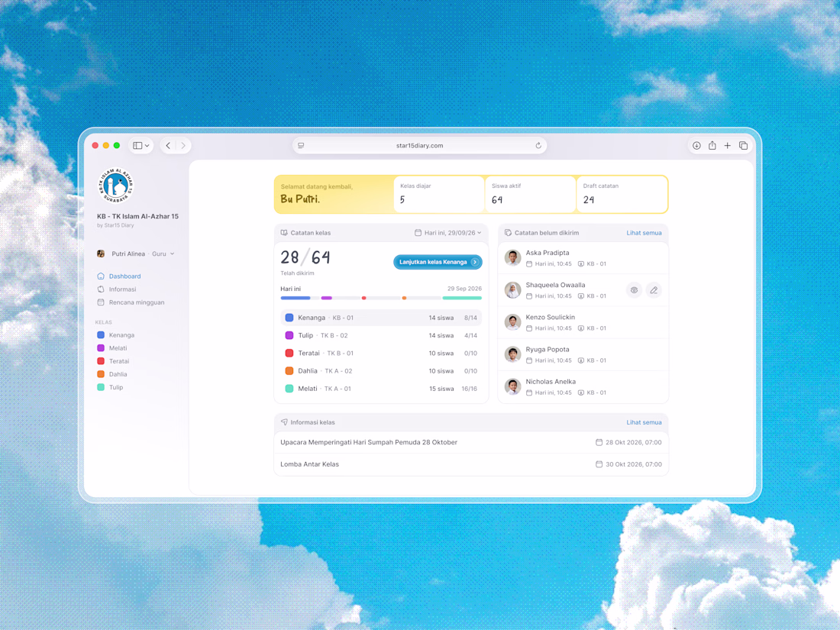Select Dahlia class in the sidebar
Viewport: 840px width, 630px height.
(112, 374)
